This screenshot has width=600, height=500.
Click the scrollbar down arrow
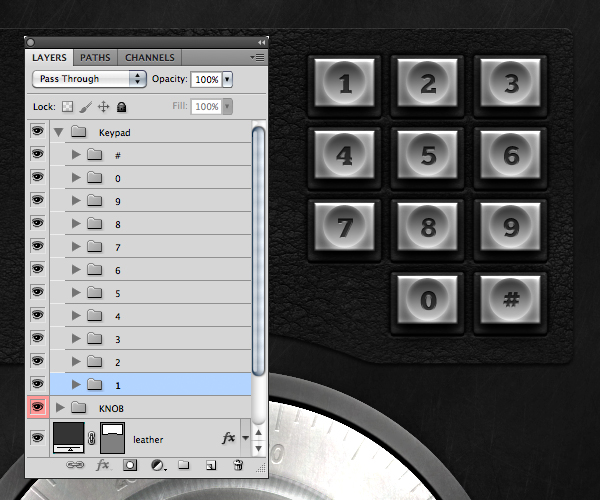(259, 448)
